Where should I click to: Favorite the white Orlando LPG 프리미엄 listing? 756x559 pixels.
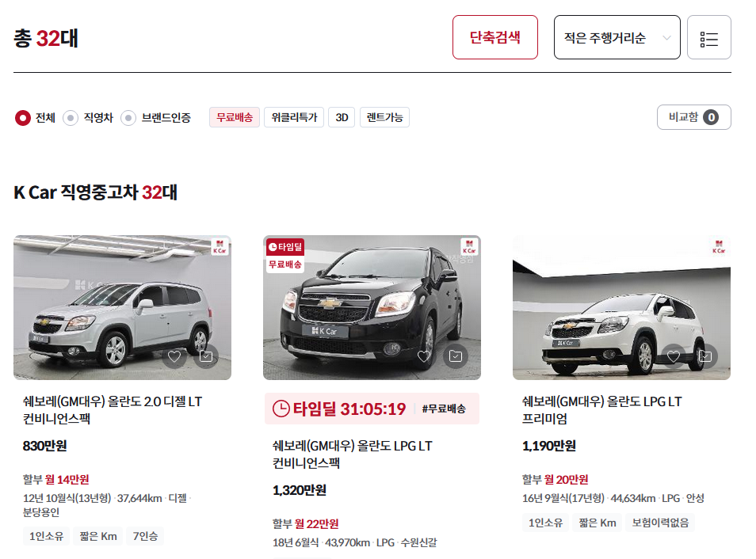pos(672,357)
